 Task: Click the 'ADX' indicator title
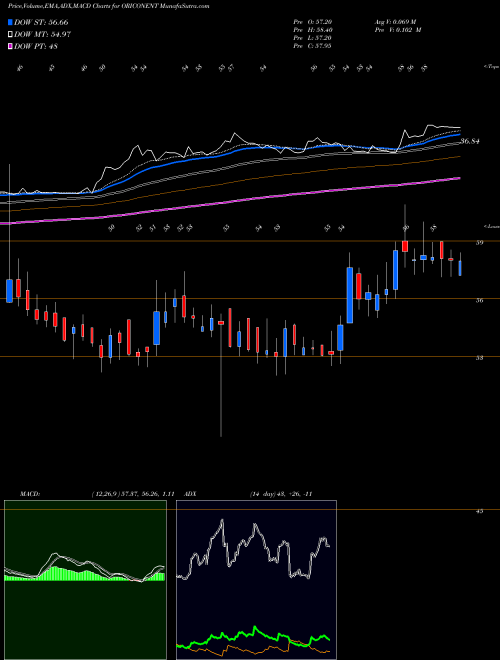[x=188, y=494]
